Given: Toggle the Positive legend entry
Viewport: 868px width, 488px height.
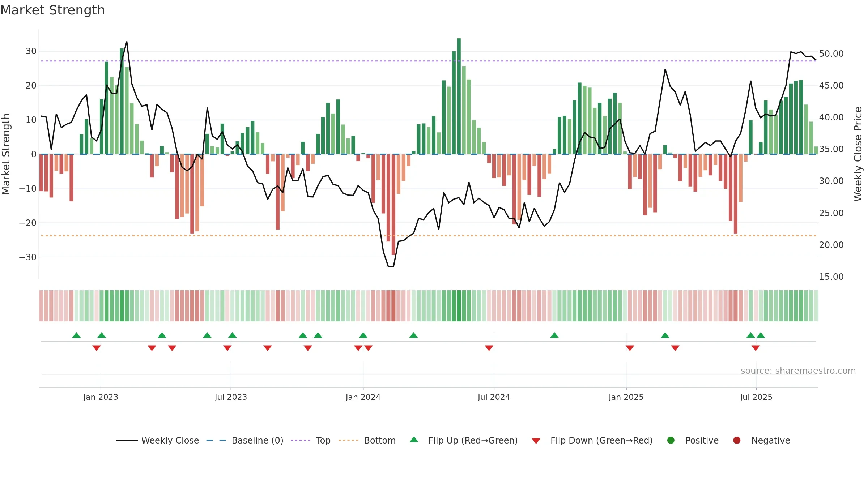Looking at the screenshot, I should [x=693, y=440].
